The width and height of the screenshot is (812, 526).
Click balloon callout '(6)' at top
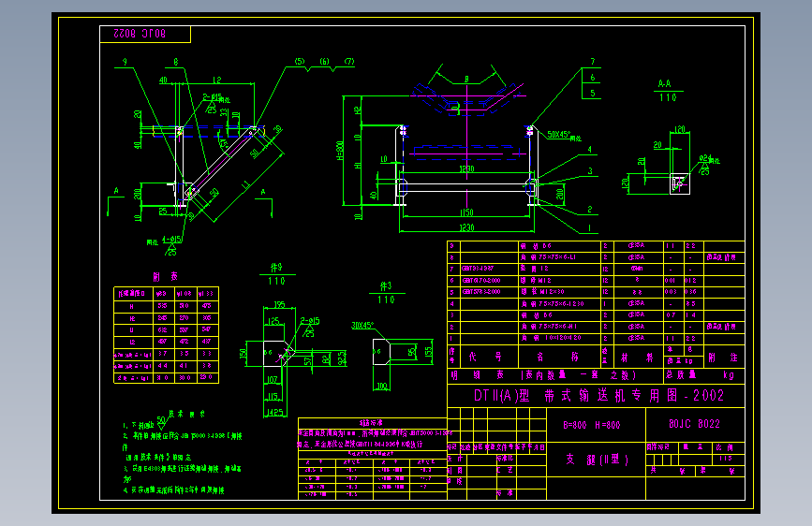click(x=325, y=62)
